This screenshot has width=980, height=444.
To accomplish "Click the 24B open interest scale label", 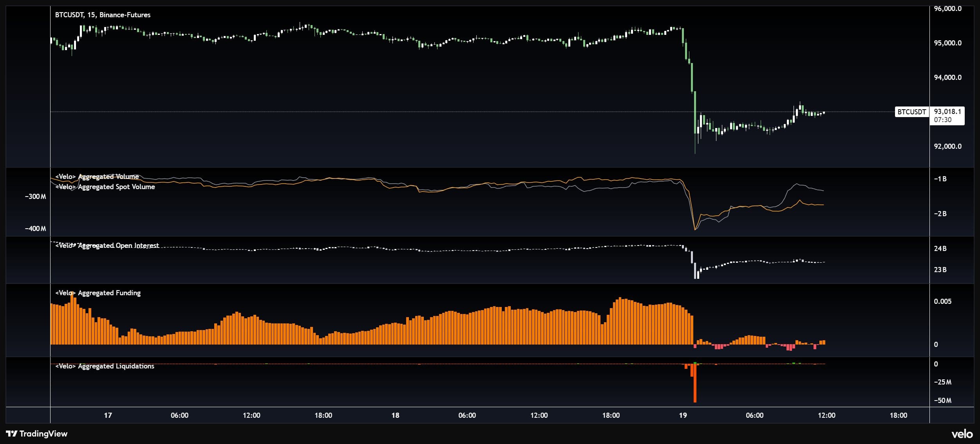I will coord(940,249).
